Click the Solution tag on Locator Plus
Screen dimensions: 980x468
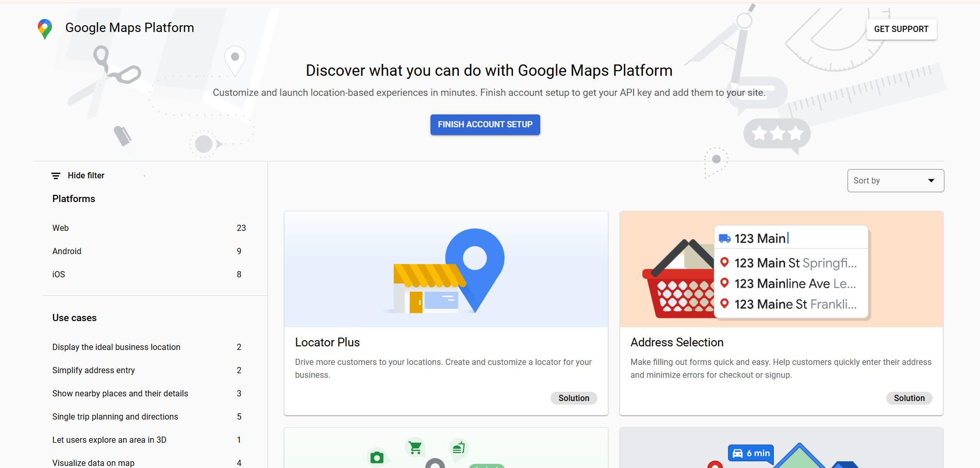click(573, 398)
